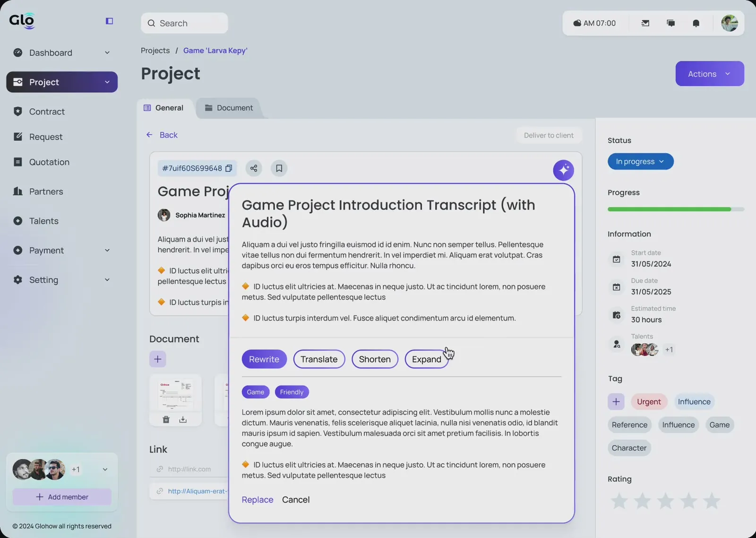Screen dimensions: 756x538
Task: Collapse sidebar using panel toggle icon
Action: point(109,21)
